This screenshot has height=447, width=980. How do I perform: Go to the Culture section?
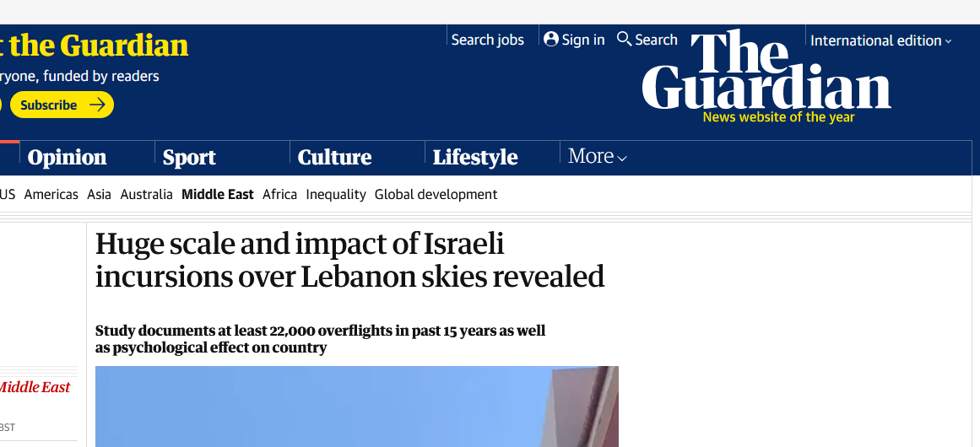(334, 157)
